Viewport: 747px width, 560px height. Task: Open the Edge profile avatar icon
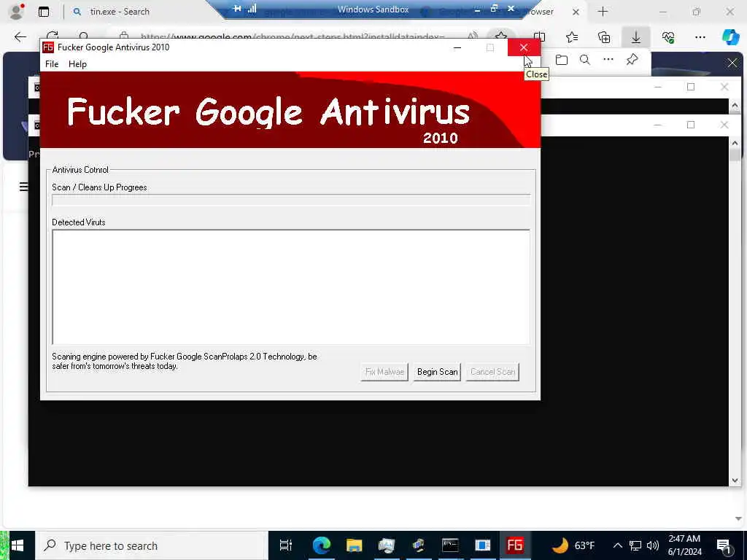(x=17, y=12)
